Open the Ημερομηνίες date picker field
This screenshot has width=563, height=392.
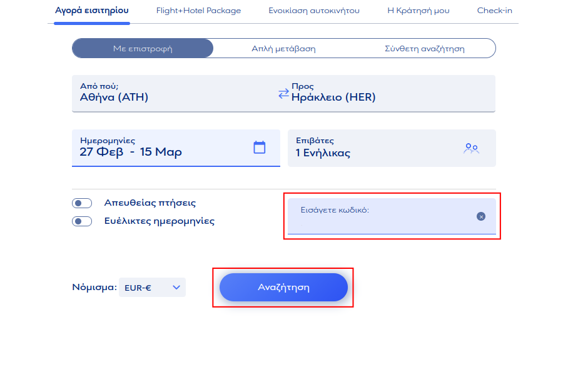(163, 148)
